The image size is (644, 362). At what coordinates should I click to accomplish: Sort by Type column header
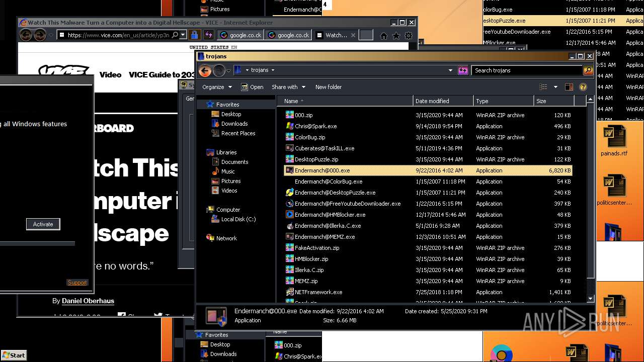point(504,101)
